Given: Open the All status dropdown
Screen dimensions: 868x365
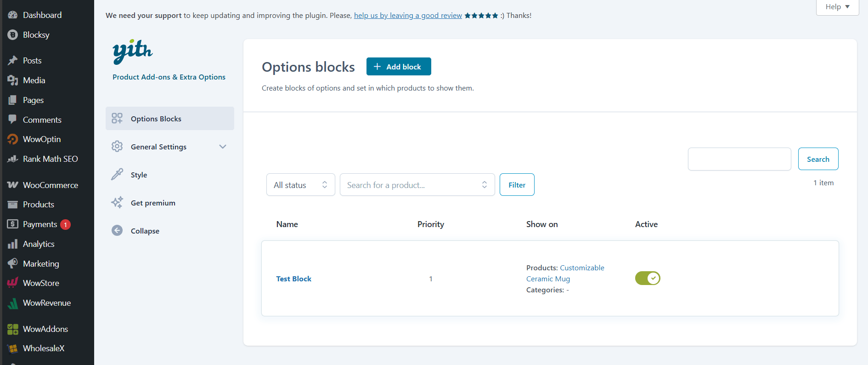Looking at the screenshot, I should coord(301,185).
